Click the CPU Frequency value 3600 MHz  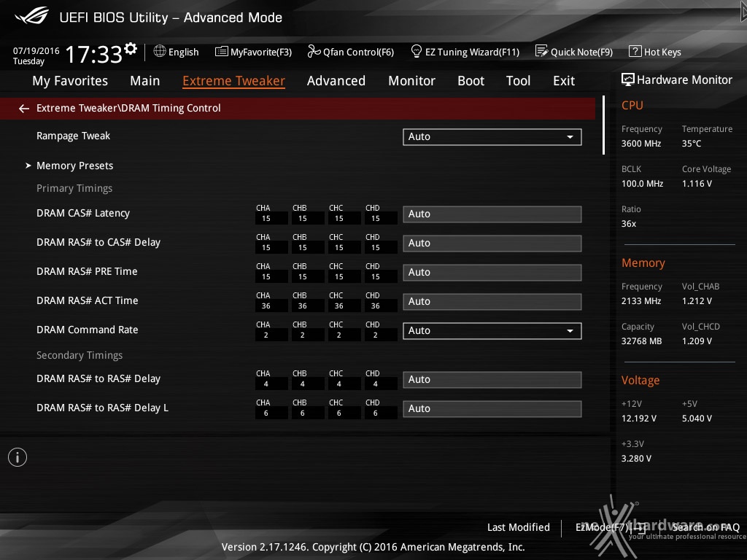[x=641, y=144]
